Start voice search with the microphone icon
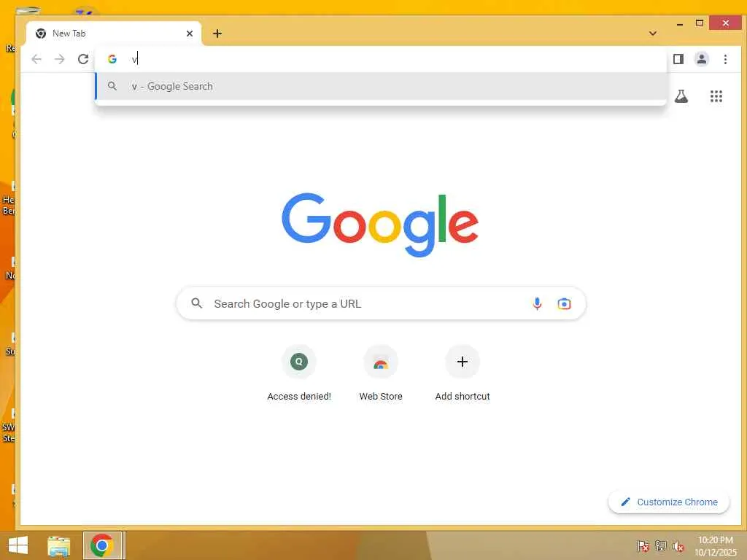 click(537, 303)
